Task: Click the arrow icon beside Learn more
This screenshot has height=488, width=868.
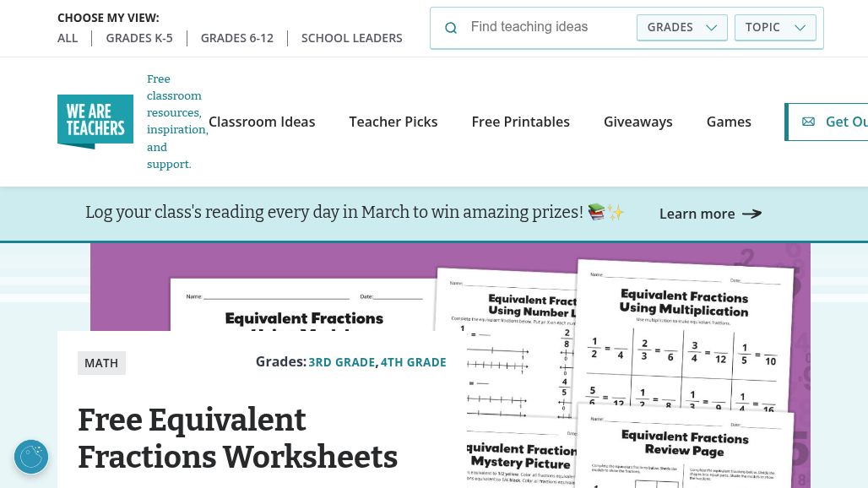Action: click(751, 214)
